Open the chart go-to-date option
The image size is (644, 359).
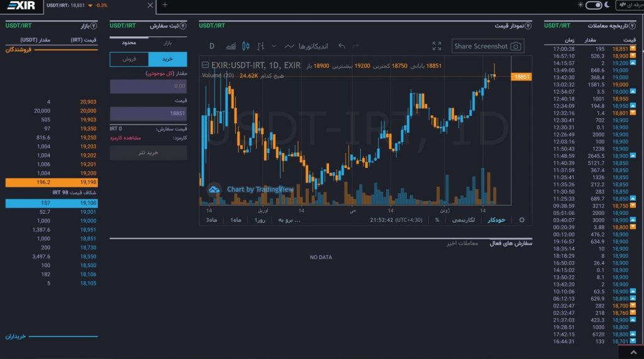pyautogui.click(x=289, y=220)
